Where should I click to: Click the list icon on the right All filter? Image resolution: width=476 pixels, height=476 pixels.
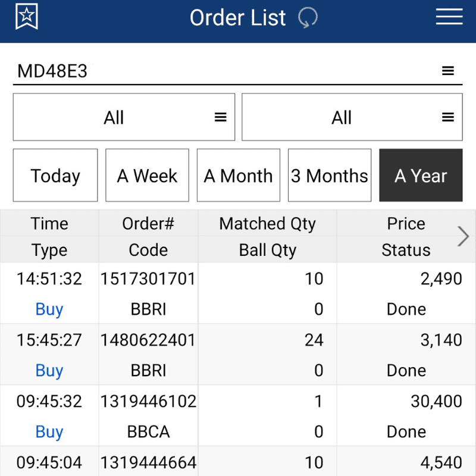[x=447, y=117]
